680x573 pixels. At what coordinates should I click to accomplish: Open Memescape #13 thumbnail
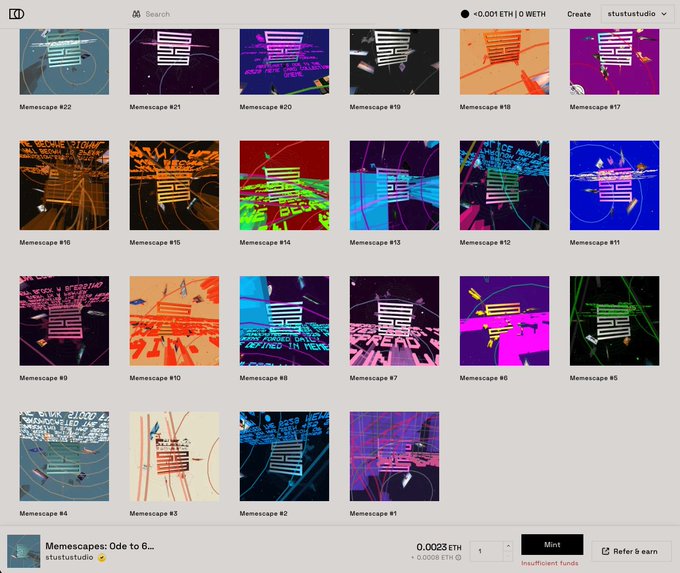pyautogui.click(x=395, y=185)
